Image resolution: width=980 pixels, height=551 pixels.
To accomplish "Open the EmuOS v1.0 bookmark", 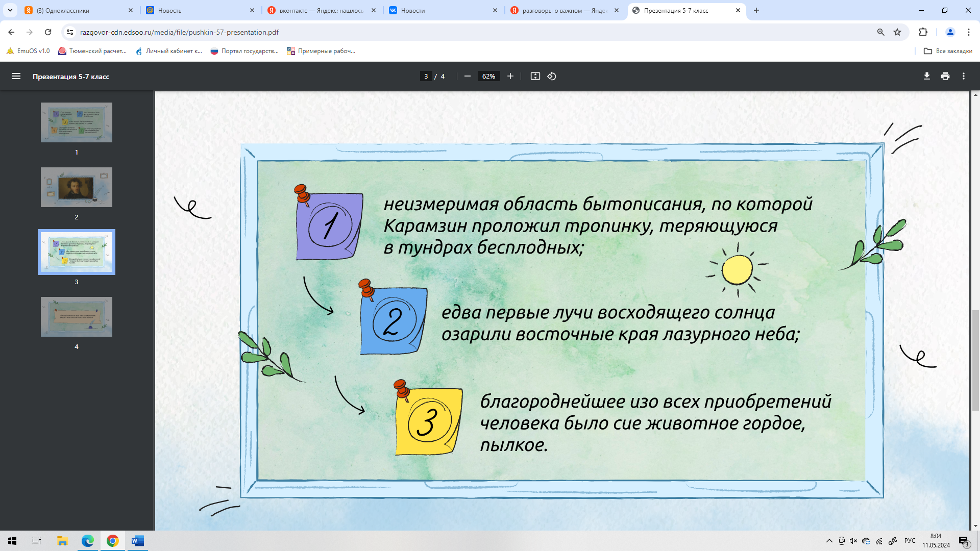I will (29, 51).
